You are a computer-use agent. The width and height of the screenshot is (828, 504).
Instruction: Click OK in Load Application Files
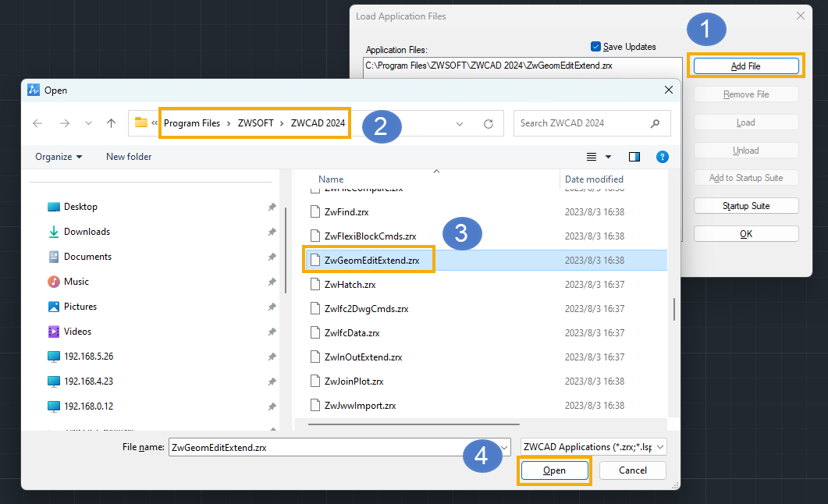click(745, 234)
